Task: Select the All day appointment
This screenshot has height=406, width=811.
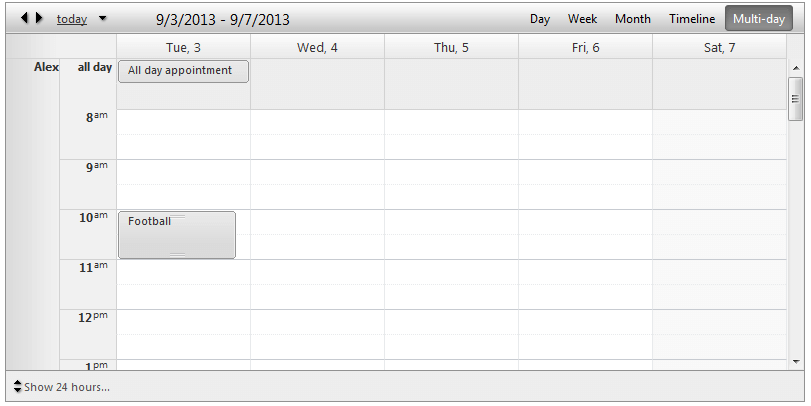Action: pos(183,71)
